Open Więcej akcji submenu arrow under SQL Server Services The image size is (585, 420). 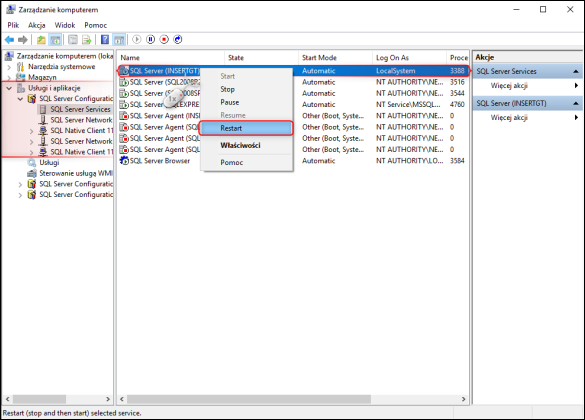click(x=576, y=85)
